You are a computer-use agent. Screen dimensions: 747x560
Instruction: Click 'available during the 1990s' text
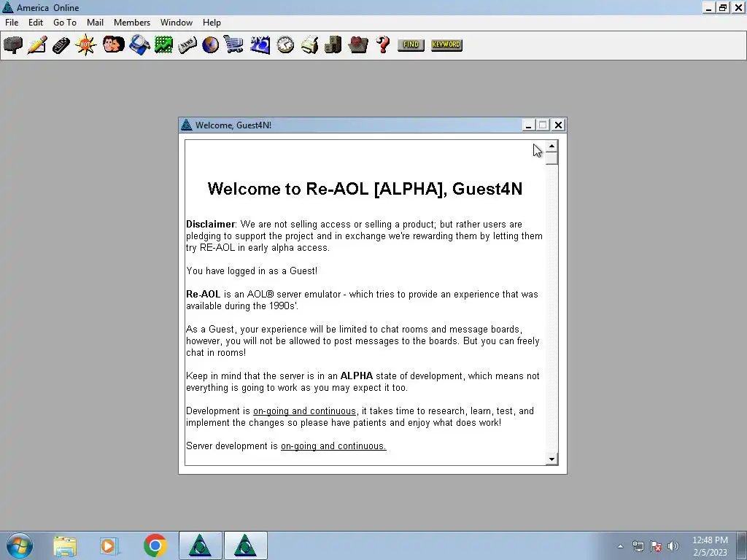pos(242,306)
